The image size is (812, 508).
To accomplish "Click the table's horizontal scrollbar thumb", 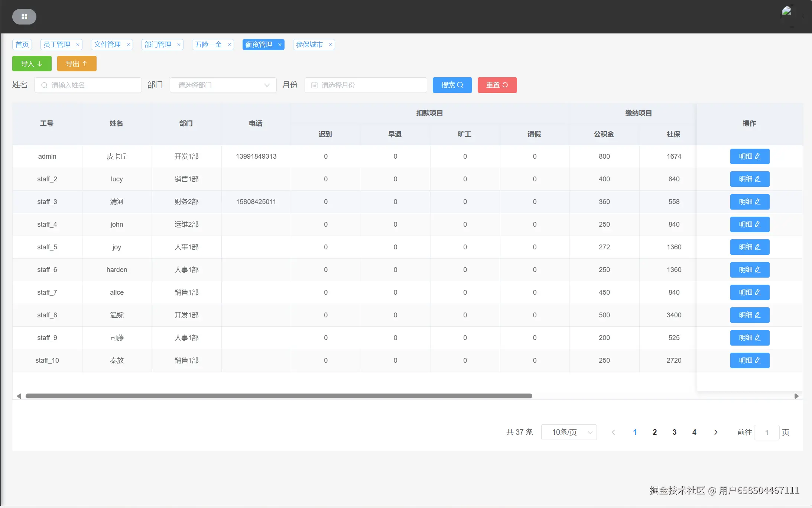I will click(x=279, y=396).
